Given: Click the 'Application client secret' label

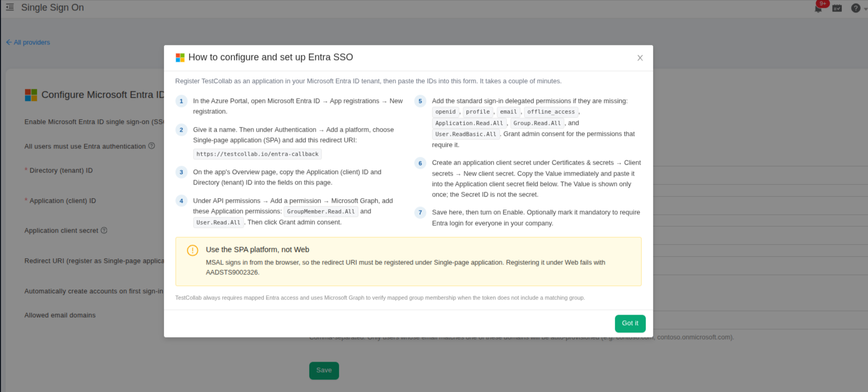Looking at the screenshot, I should point(61,230).
